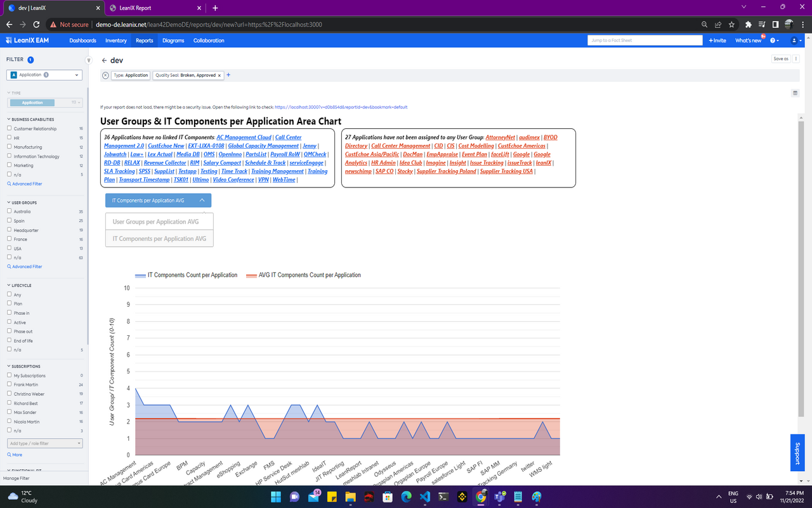
Task: Open the user profile menu icon
Action: 794,40
